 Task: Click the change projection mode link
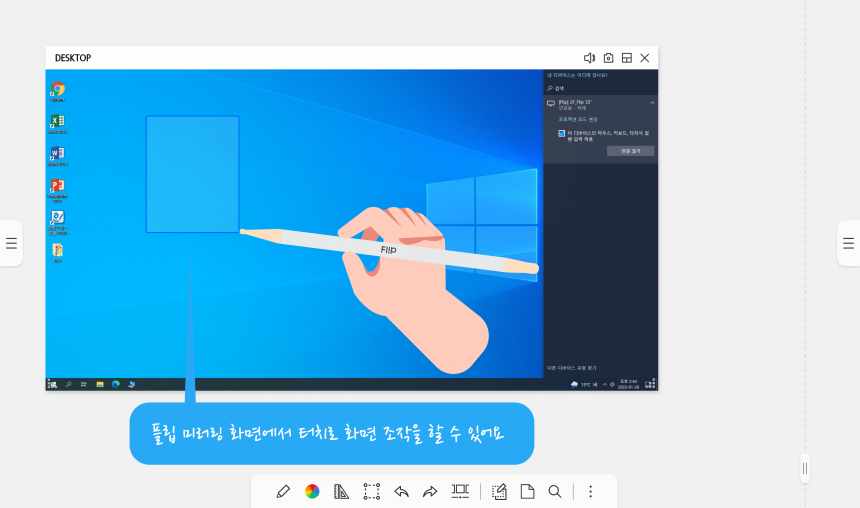[578, 119]
